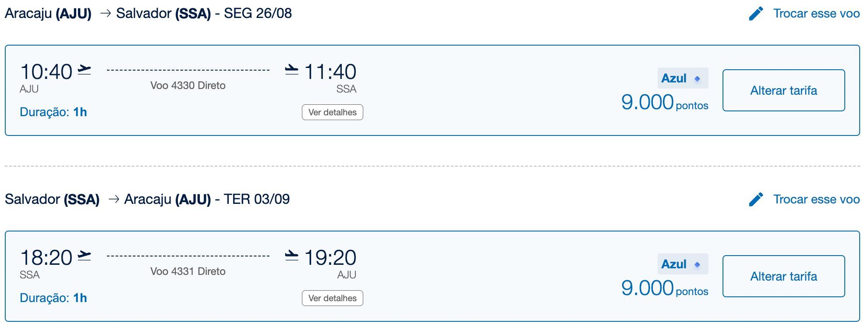Click Azul fare badge on flight 4330

[682, 78]
